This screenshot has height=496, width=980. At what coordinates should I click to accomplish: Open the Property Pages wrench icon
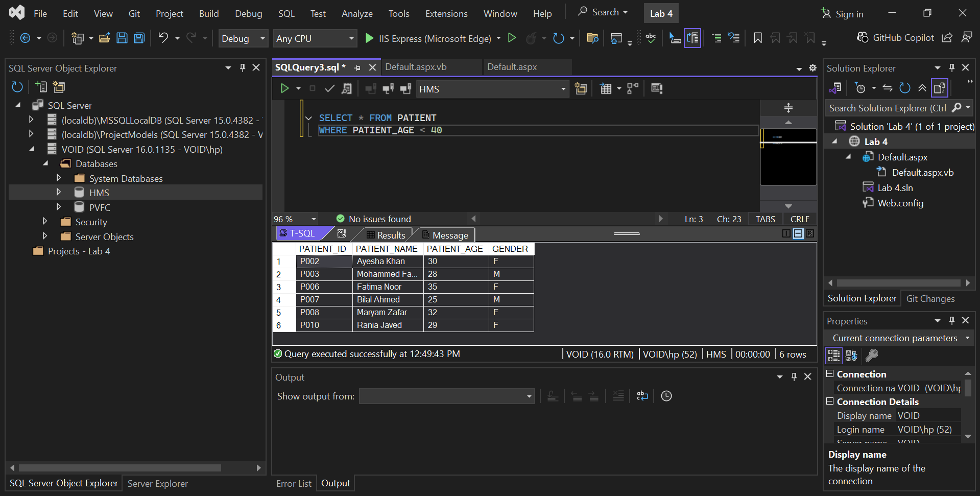pyautogui.click(x=872, y=355)
